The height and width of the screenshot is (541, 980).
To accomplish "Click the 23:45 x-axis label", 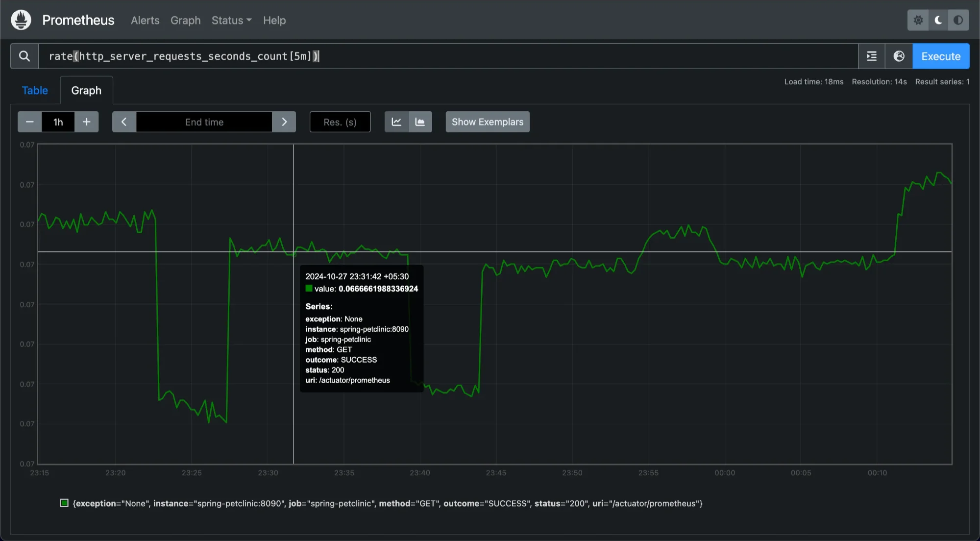I will (x=496, y=473).
